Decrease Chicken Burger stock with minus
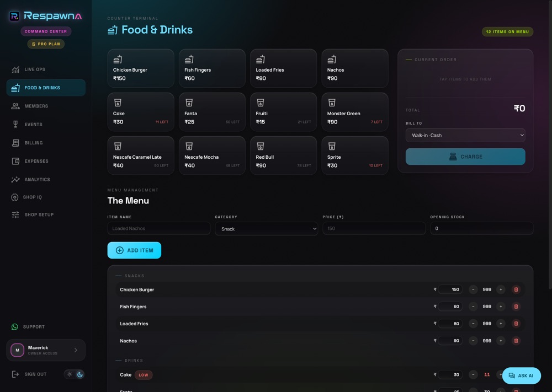Image resolution: width=552 pixels, height=392 pixels. tap(473, 289)
